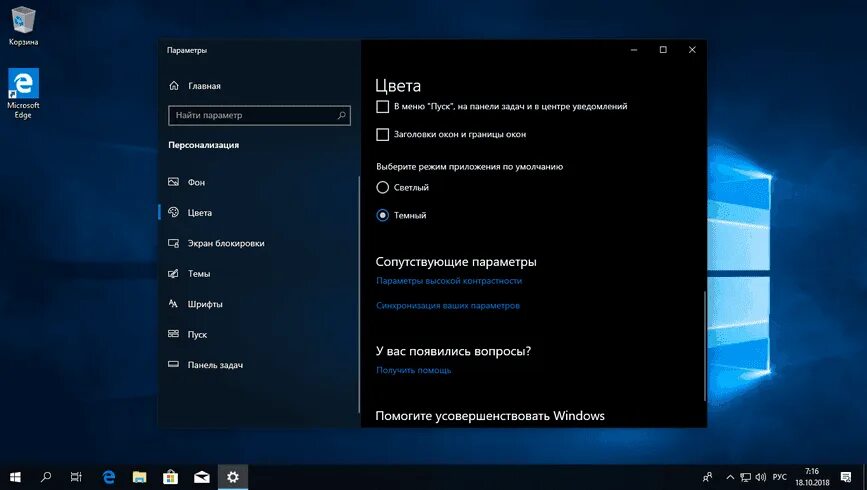Enable accent color on Start and taskbar
867x490 pixels.
point(383,107)
